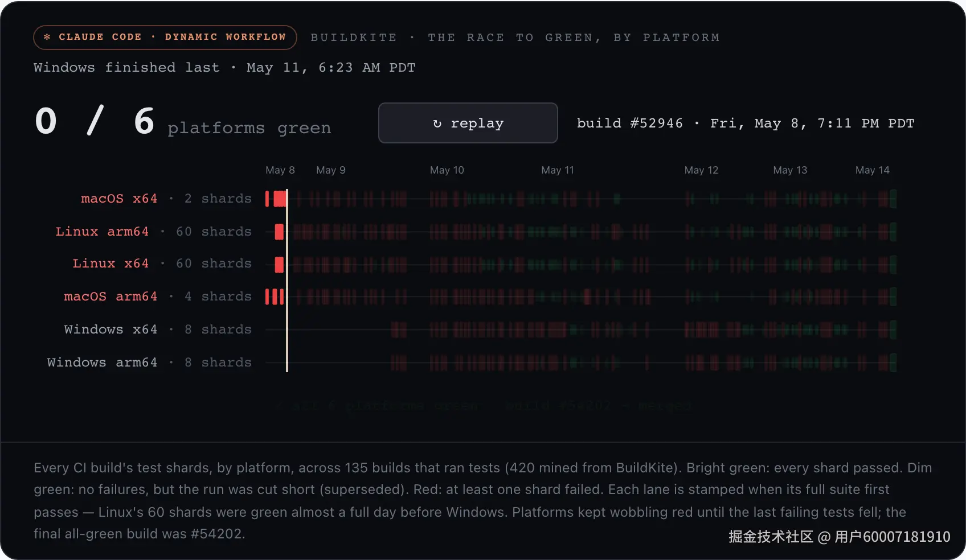This screenshot has height=560, width=966.
Task: Click the May 11 date label
Action: [x=558, y=170]
